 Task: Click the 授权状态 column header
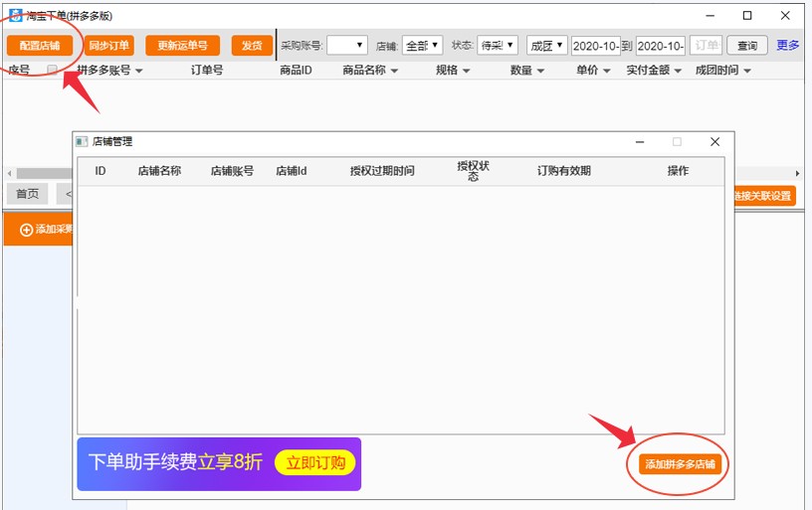(473, 171)
